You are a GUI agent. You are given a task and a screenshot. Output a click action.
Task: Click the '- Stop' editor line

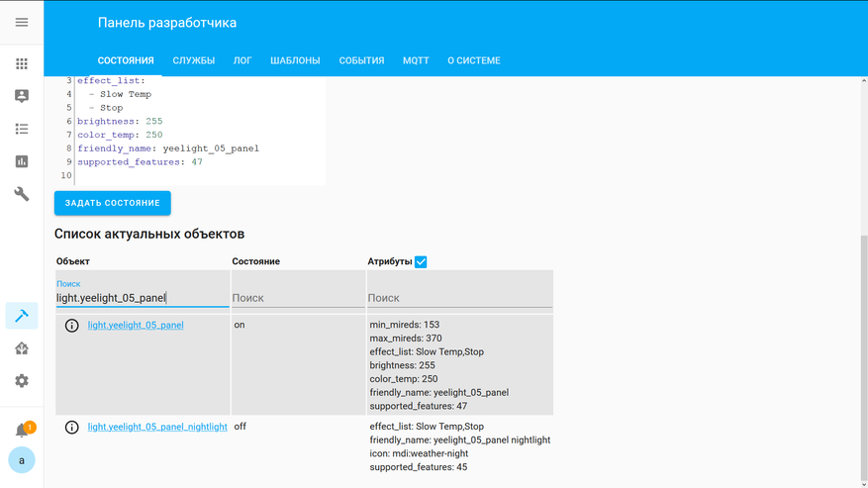tap(106, 108)
